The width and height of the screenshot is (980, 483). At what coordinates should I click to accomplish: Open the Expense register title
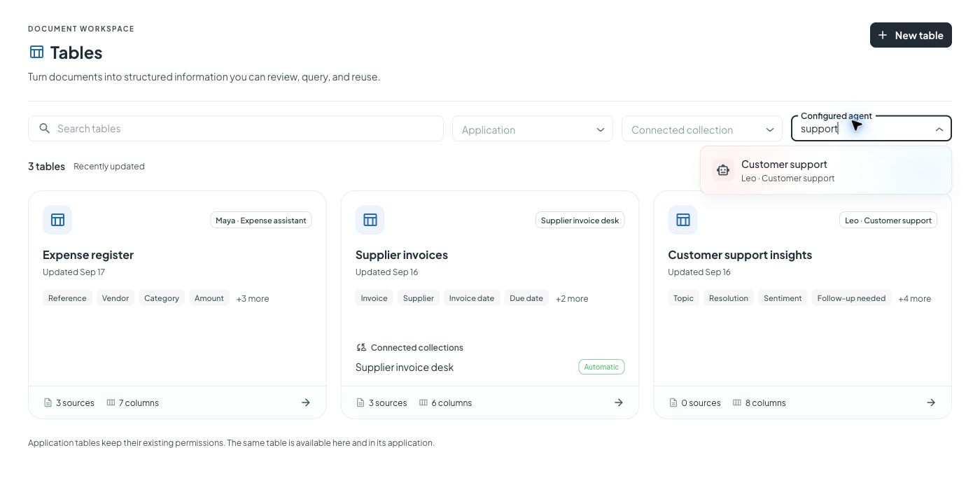88,255
